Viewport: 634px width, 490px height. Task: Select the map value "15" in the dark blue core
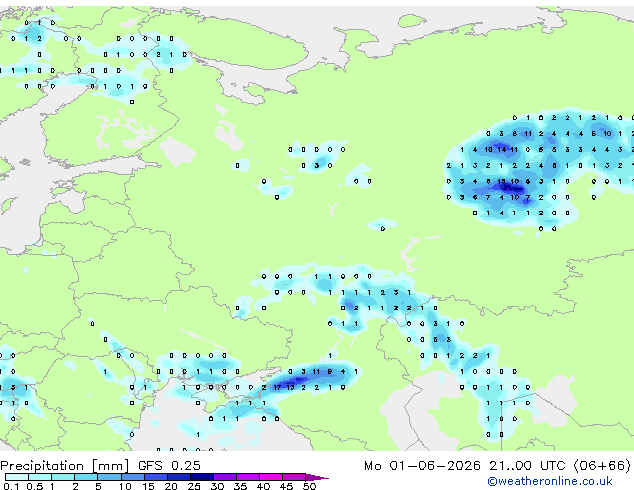coord(501,182)
